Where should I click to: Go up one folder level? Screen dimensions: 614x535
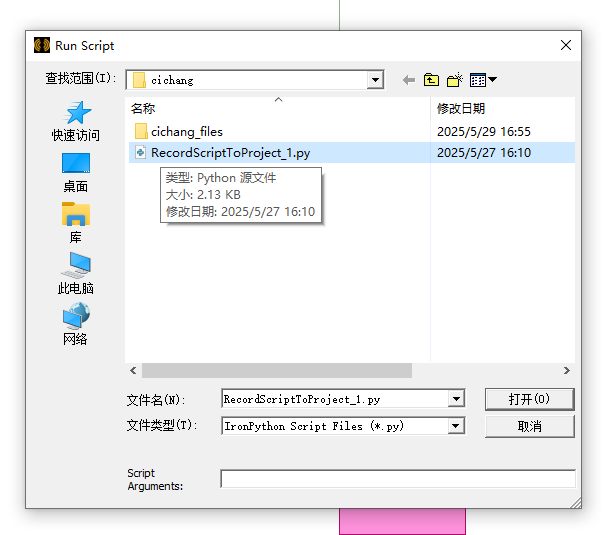coord(431,80)
